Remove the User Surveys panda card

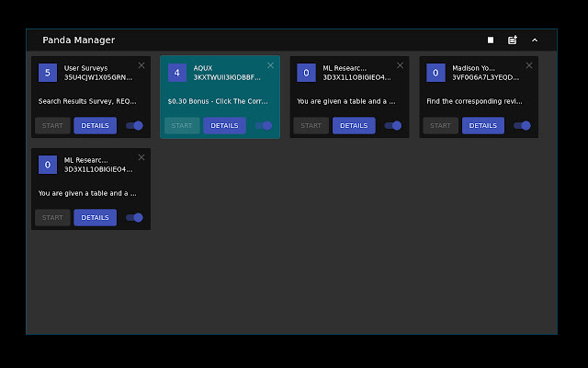(x=141, y=65)
